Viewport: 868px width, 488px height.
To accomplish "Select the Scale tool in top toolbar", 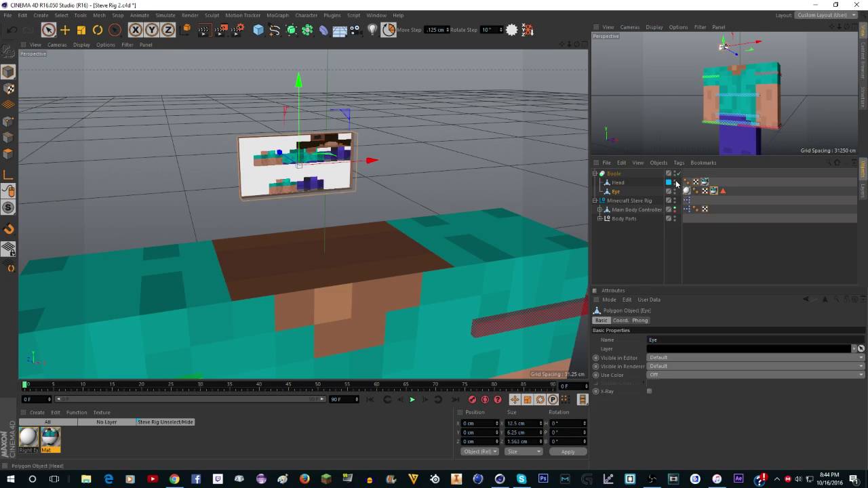I will (x=81, y=30).
